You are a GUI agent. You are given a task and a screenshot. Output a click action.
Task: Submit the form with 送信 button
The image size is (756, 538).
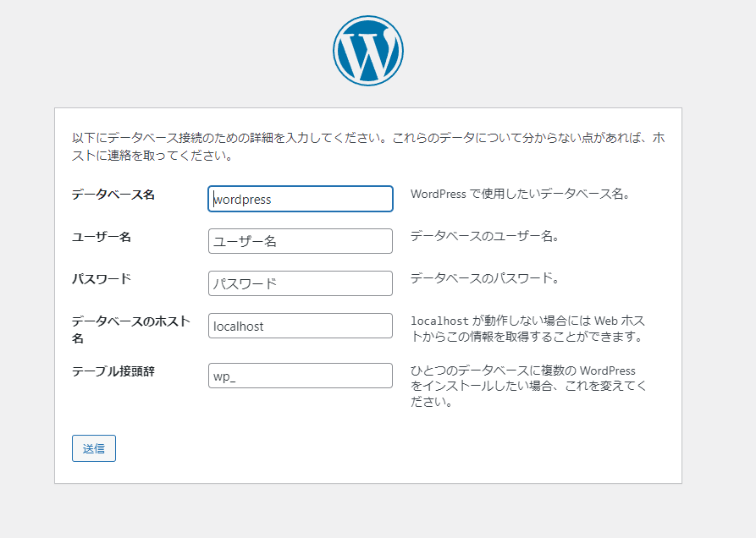point(94,448)
